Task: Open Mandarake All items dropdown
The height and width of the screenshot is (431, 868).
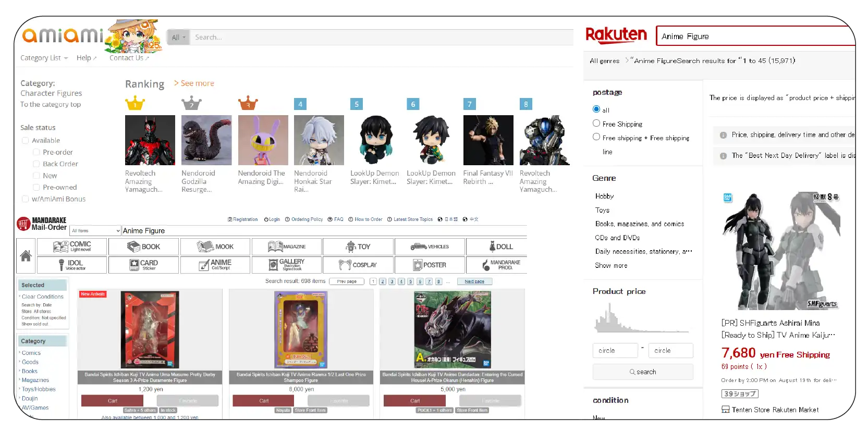Action: click(95, 230)
